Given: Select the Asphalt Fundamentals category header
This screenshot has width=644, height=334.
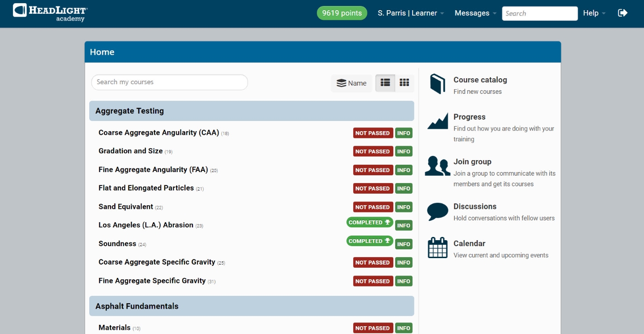Looking at the screenshot, I should click(251, 306).
